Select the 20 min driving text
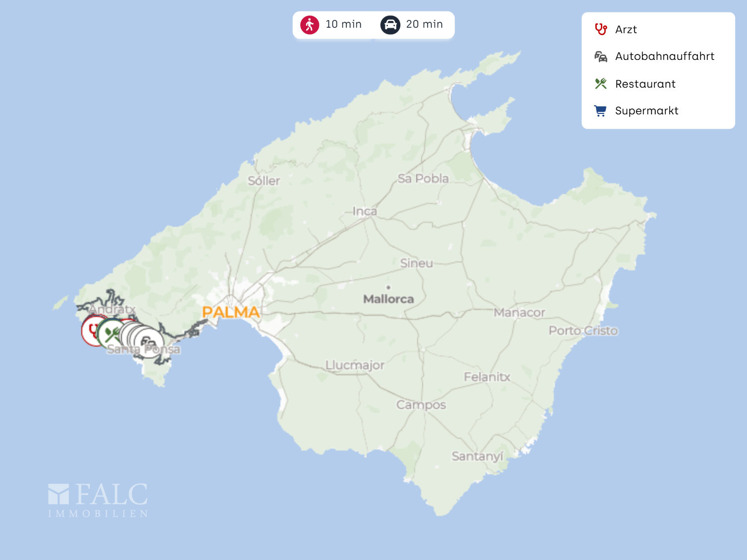 (424, 24)
